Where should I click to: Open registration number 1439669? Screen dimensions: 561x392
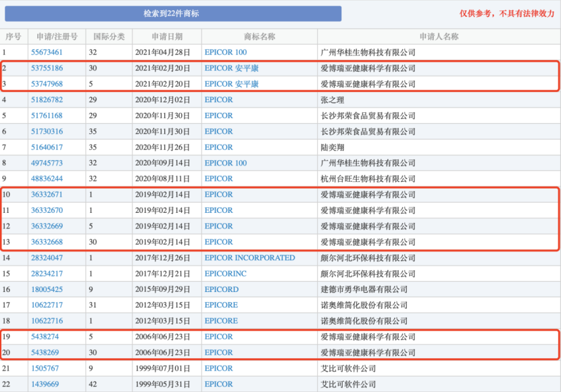coord(45,384)
